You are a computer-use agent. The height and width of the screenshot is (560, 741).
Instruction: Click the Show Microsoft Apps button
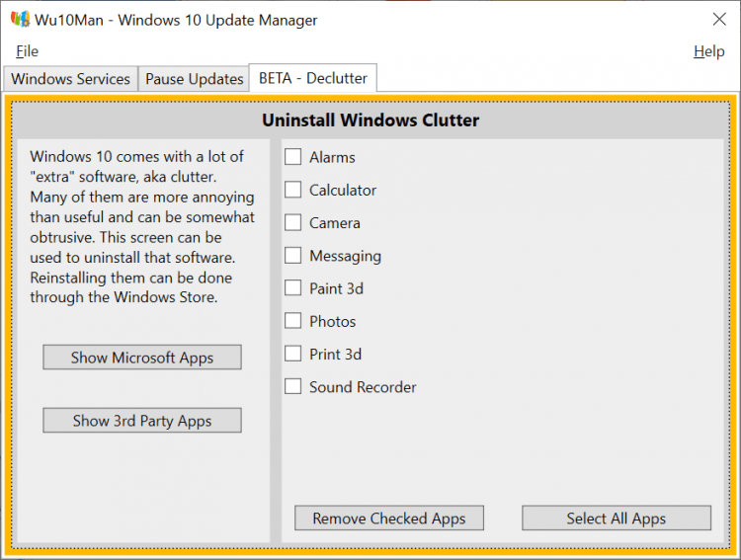click(142, 358)
